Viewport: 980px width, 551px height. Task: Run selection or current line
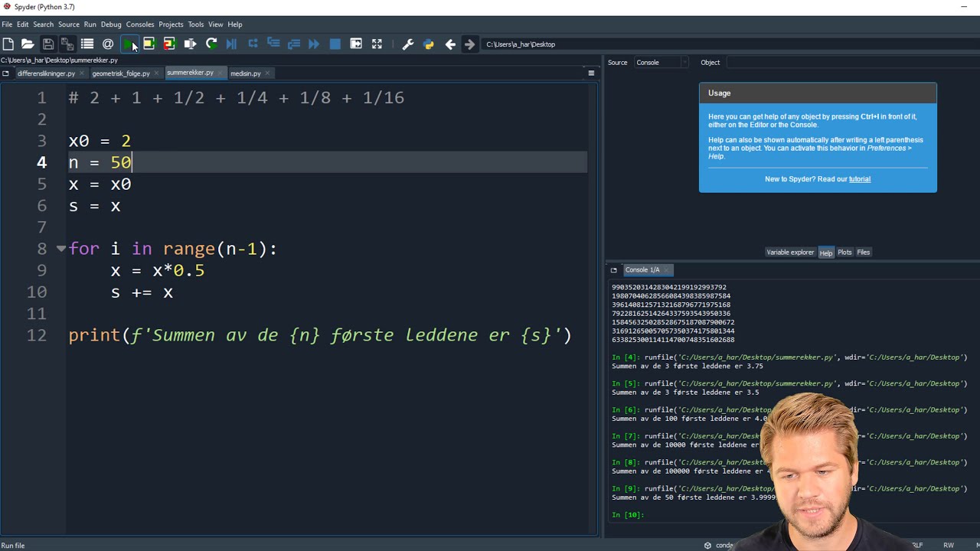(190, 44)
